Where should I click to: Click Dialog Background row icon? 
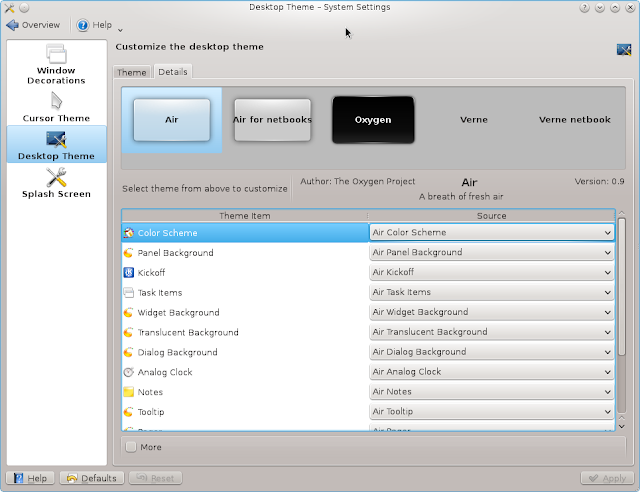point(129,352)
